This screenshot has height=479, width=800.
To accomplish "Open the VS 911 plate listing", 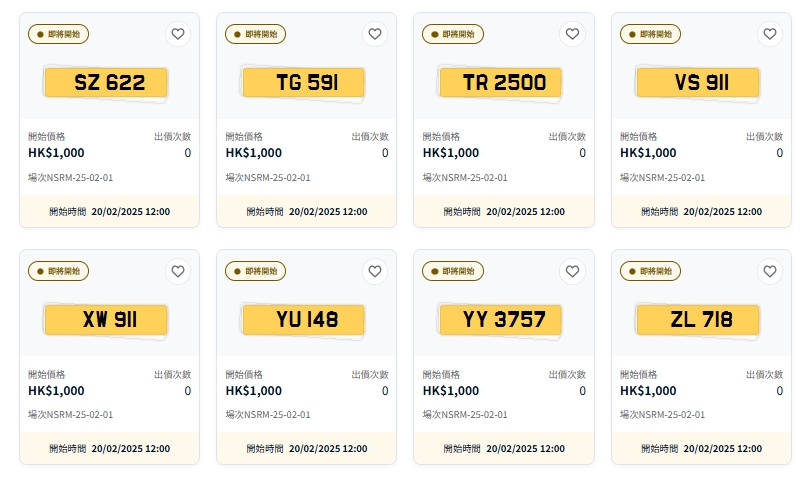I will [x=701, y=82].
